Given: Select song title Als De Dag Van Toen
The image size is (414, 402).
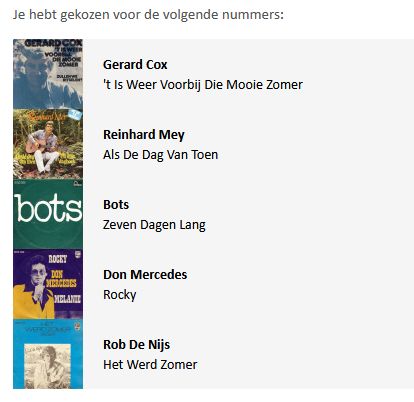Looking at the screenshot, I should (x=160, y=155).
